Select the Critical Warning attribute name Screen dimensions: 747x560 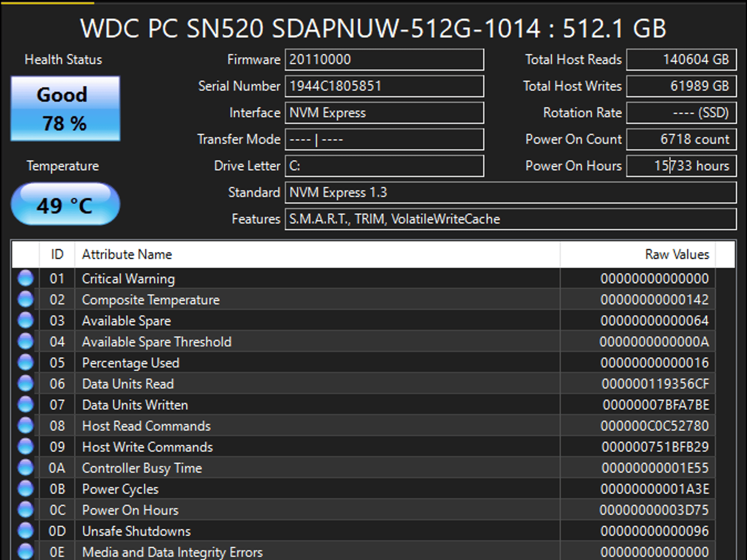point(128,279)
